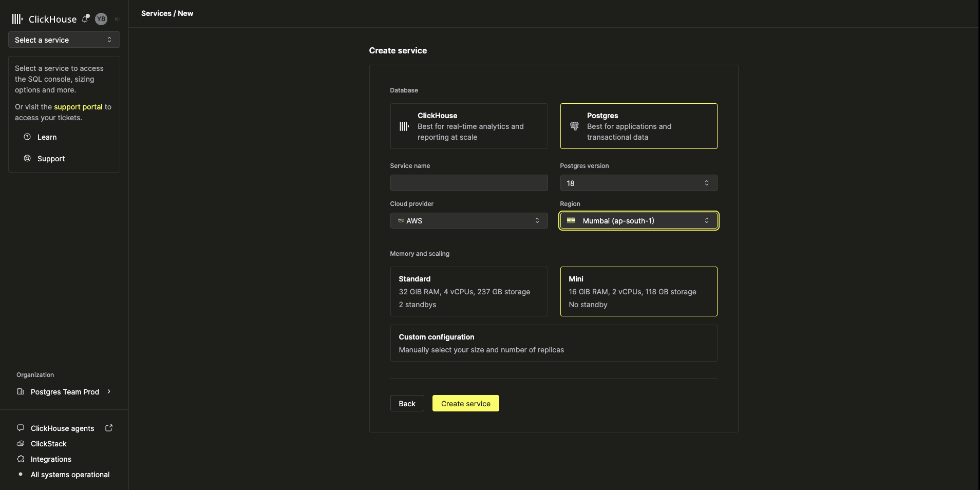Open ClickStack
Image resolution: width=980 pixels, height=490 pixels.
point(48,444)
